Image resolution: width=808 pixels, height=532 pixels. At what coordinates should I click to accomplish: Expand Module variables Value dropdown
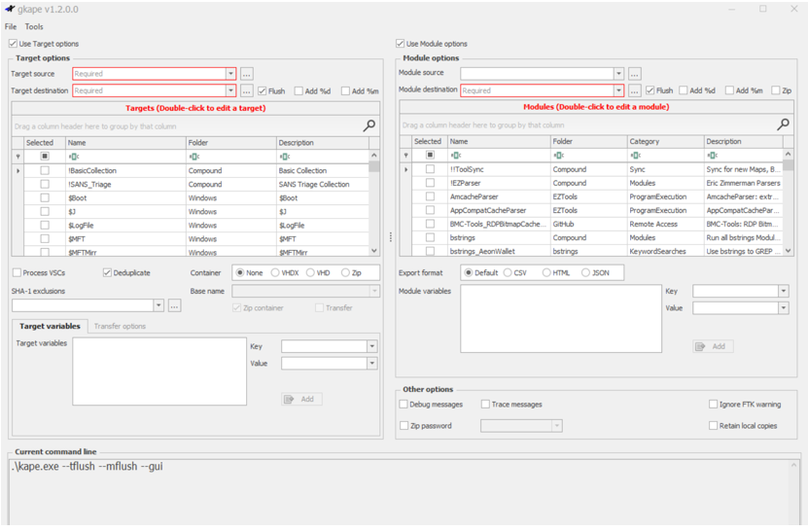784,308
